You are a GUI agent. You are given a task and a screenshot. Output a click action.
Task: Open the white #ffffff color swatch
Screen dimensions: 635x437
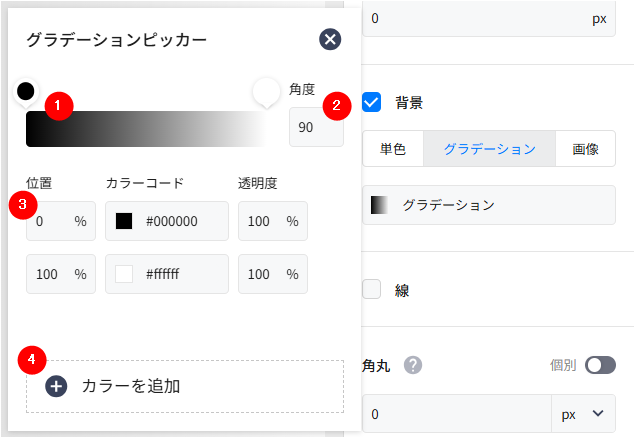124,274
